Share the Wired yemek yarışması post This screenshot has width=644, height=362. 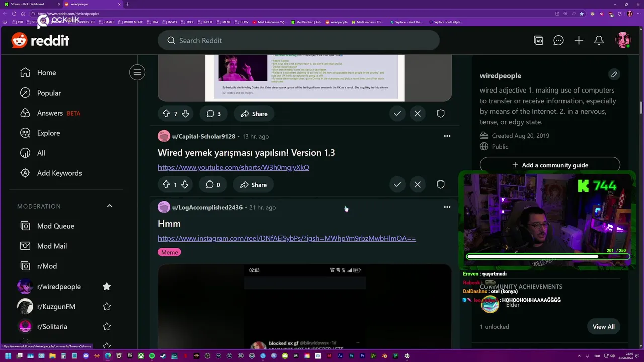coord(254,185)
